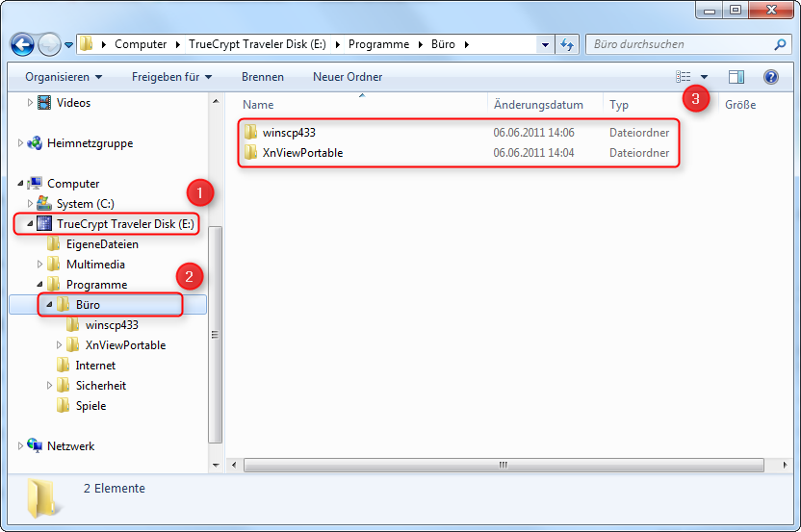This screenshot has height=532, width=801.
Task: Open the Organisieren menu
Action: (x=64, y=77)
